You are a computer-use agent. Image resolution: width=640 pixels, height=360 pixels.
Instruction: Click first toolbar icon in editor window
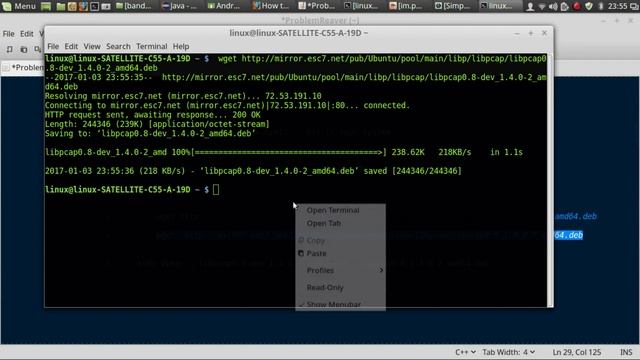point(9,49)
